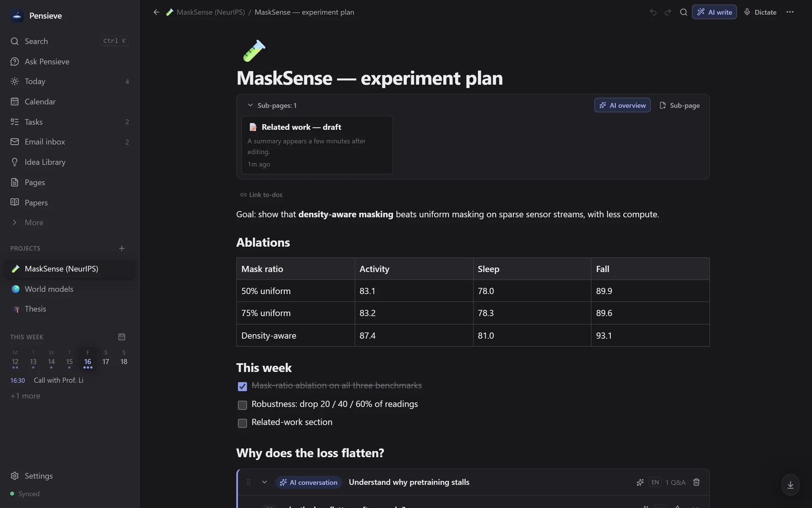This screenshot has width=812, height=508.
Task: Add a new project with the plus icon
Action: (x=122, y=248)
